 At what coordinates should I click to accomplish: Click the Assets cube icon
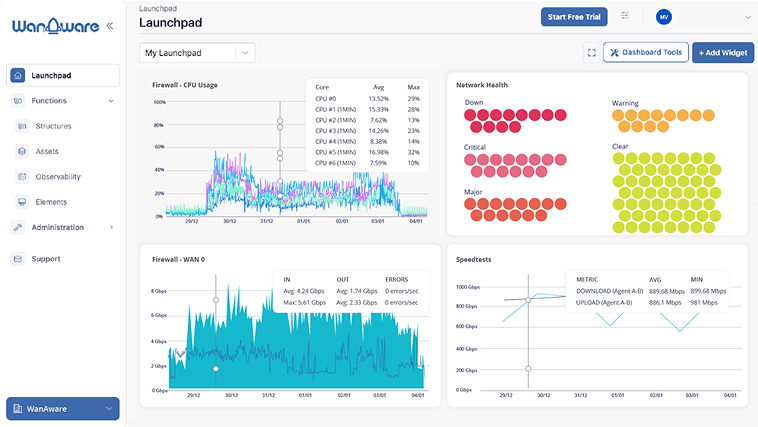coord(22,151)
